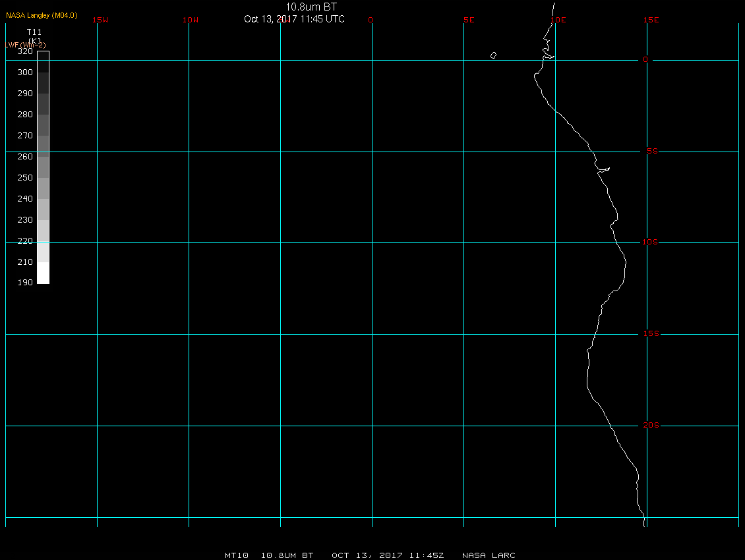Viewport: 745px width, 560px height.
Task: Click the 5S latitude label
Action: coord(652,151)
